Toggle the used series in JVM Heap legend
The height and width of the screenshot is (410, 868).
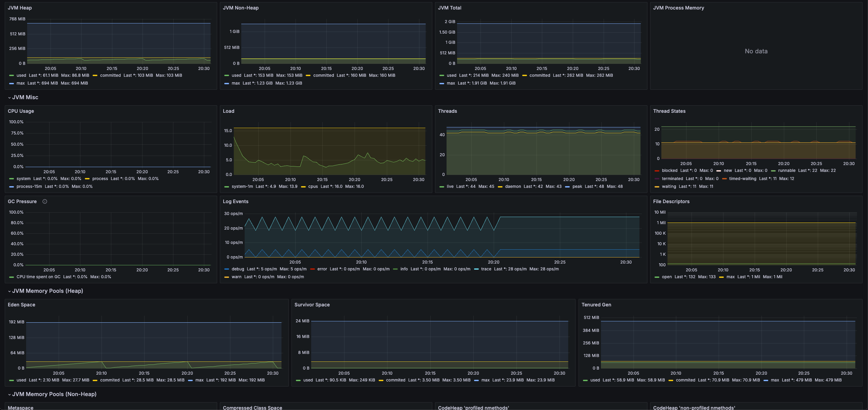21,75
